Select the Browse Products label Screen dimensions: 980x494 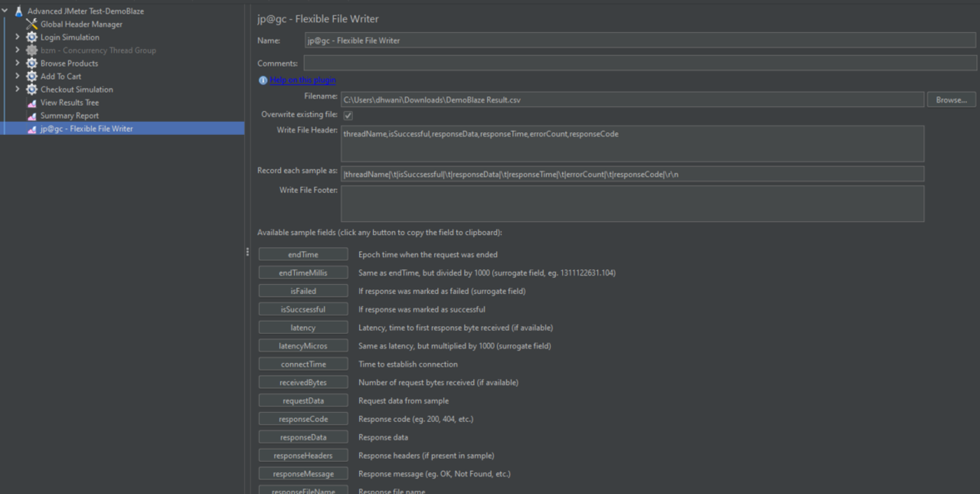coord(69,63)
